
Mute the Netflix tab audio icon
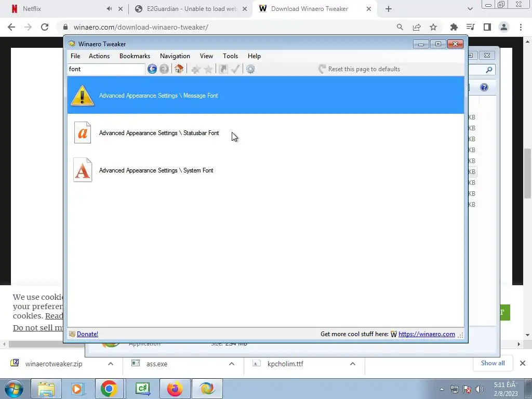(109, 9)
